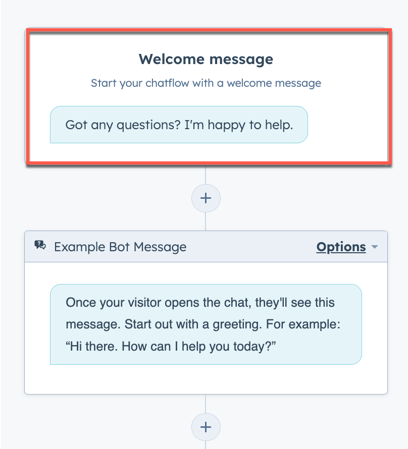Click the plus button below Welcome message

coord(206,198)
